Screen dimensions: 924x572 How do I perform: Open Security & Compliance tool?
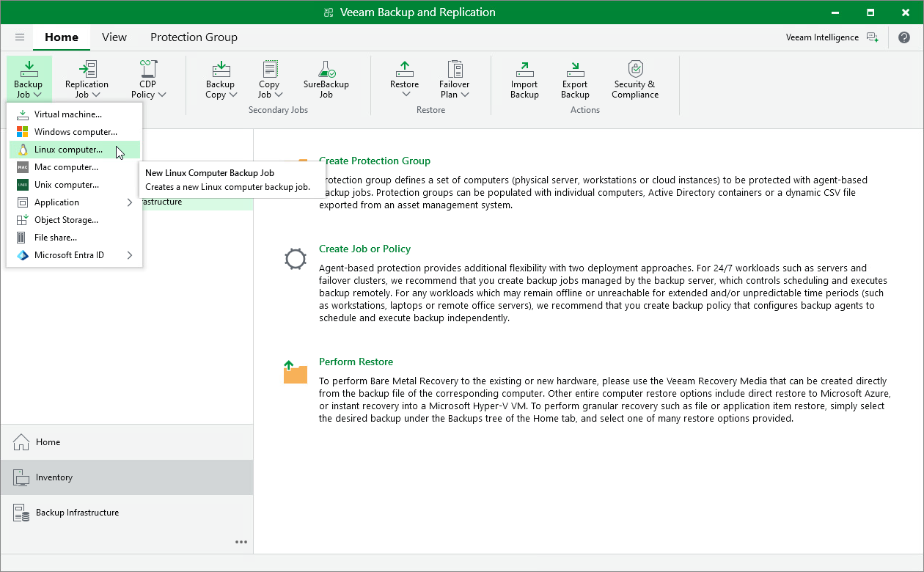635,79
